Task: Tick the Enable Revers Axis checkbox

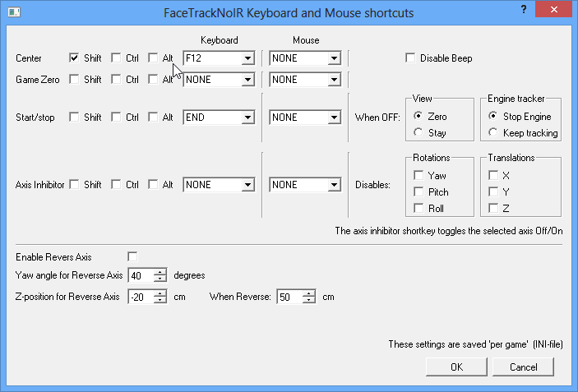Action: tap(133, 257)
